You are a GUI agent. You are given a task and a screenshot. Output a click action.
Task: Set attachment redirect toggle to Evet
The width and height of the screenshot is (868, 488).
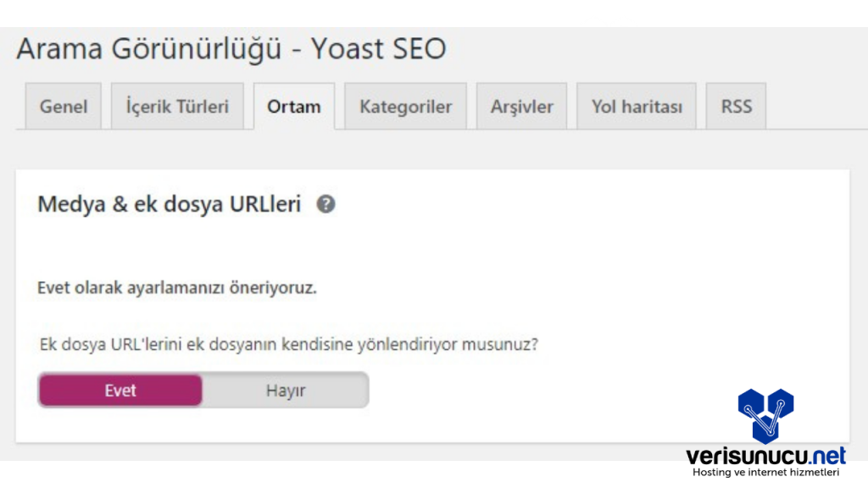[120, 391]
